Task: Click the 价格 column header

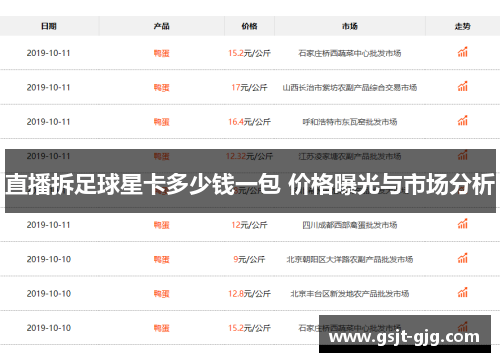Action: tap(249, 26)
